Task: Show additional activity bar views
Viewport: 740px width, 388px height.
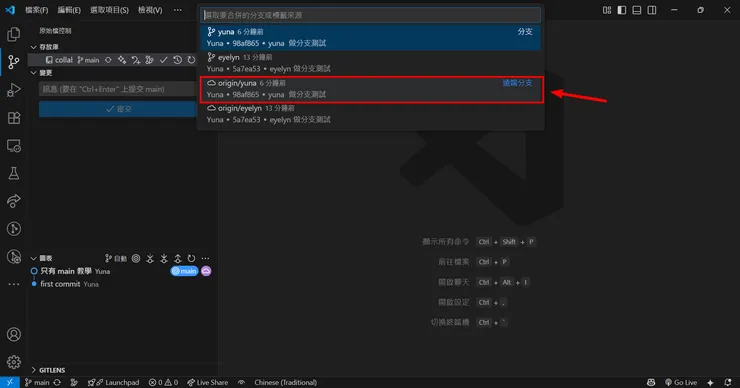Action: [14, 284]
